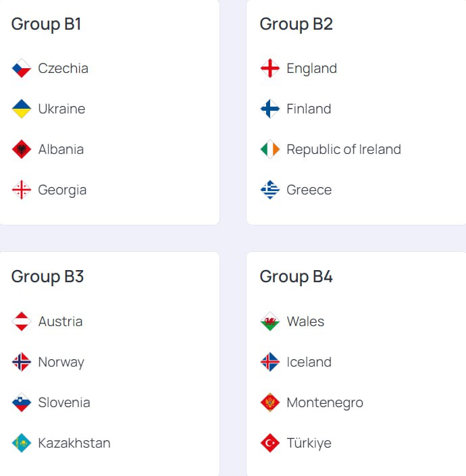Open the Slovenia team link

(64, 402)
